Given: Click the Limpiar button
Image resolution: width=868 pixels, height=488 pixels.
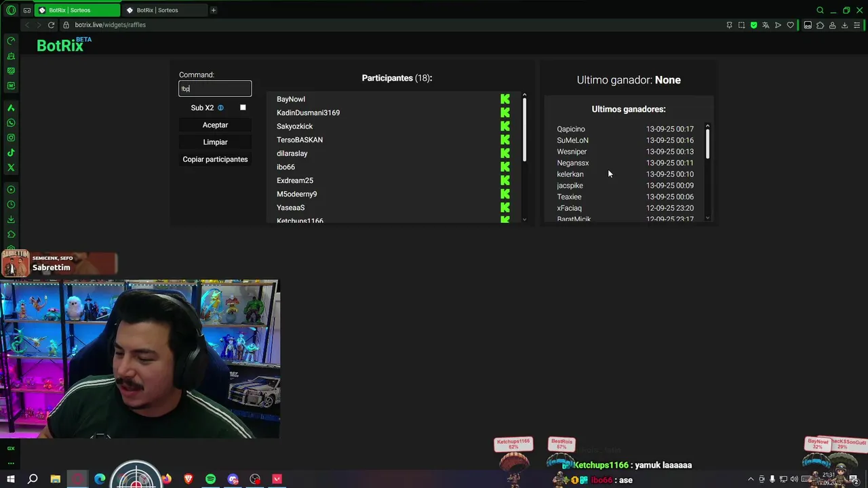Looking at the screenshot, I should tap(215, 142).
